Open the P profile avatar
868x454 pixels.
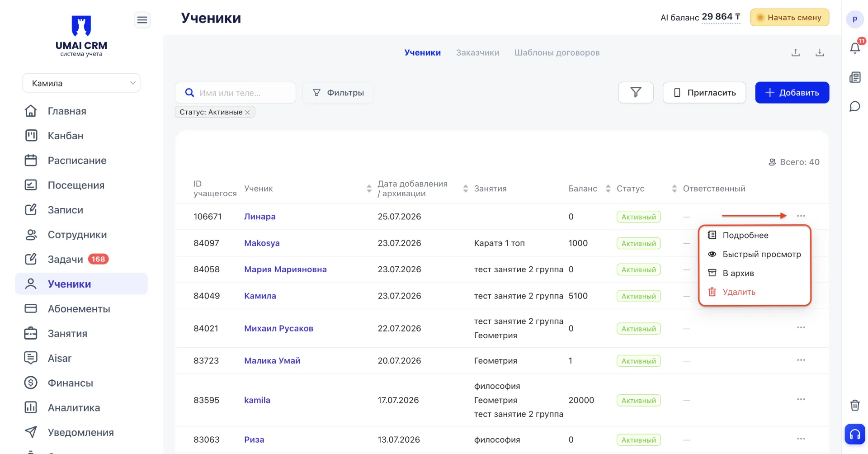854,19
